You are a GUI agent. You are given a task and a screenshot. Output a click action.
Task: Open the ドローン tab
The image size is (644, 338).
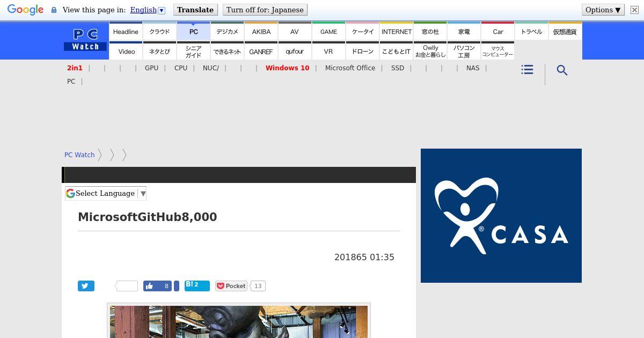coord(362,51)
